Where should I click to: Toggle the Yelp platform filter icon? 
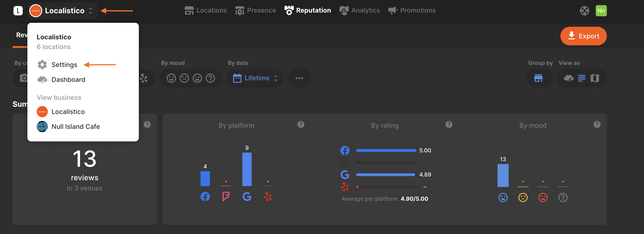(143, 78)
